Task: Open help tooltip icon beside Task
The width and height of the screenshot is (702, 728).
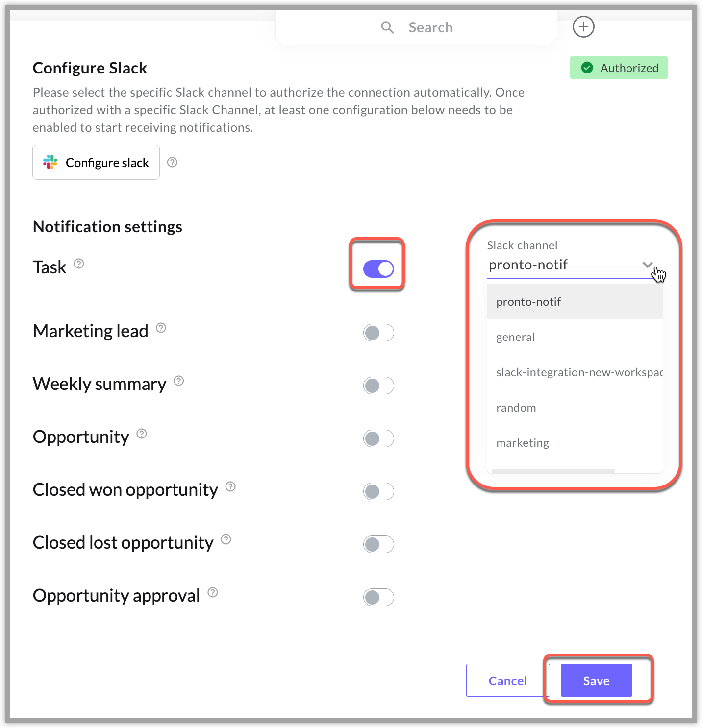Action: tap(79, 264)
